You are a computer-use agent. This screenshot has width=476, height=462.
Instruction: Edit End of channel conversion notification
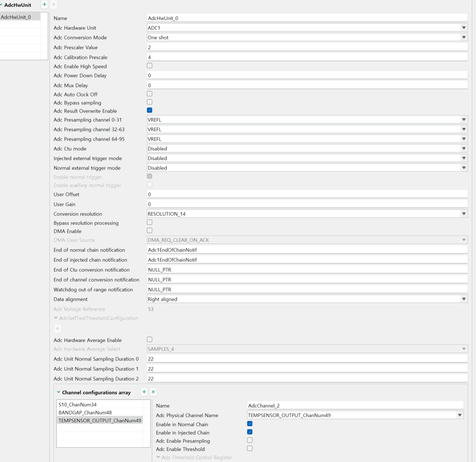307,280
